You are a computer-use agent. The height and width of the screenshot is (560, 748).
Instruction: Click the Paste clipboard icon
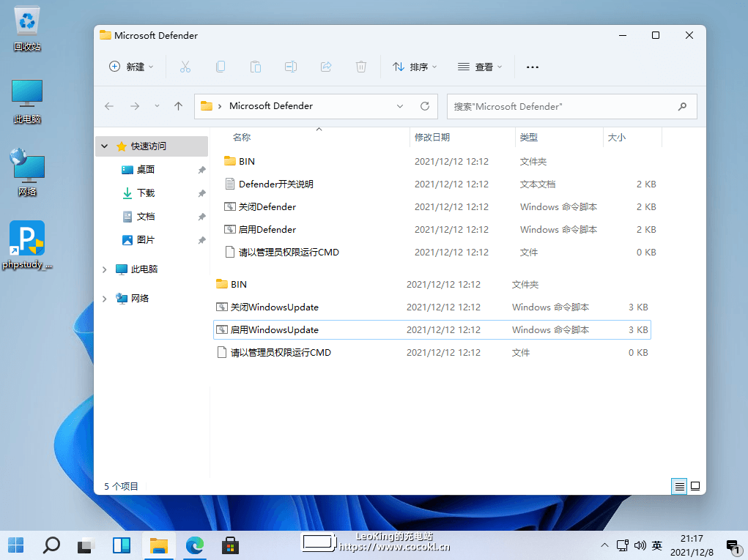click(x=256, y=67)
